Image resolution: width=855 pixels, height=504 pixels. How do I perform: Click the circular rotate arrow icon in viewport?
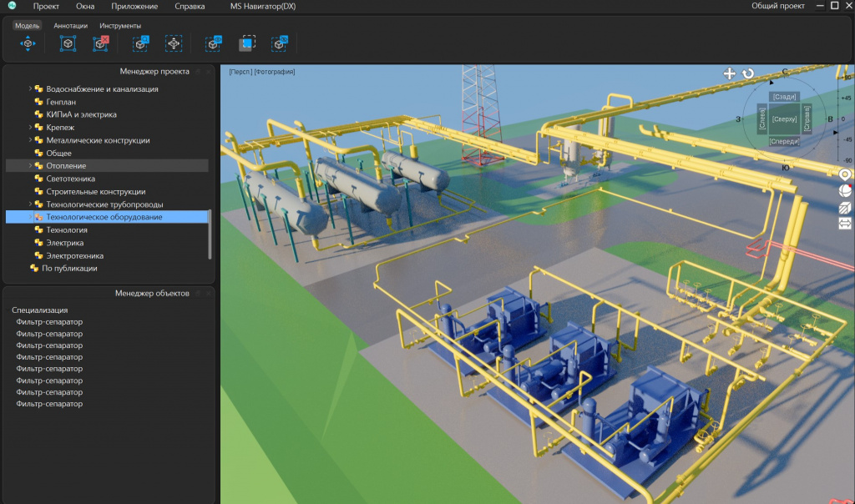pos(748,73)
